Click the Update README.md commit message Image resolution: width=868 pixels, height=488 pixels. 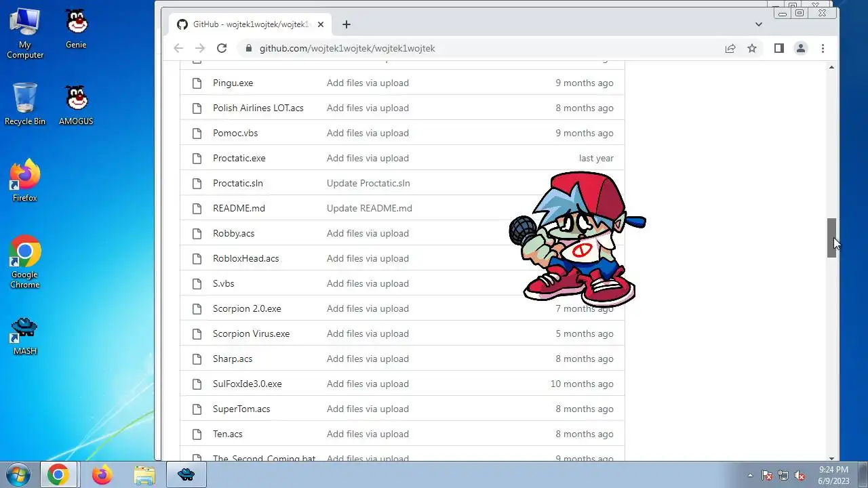(x=370, y=208)
